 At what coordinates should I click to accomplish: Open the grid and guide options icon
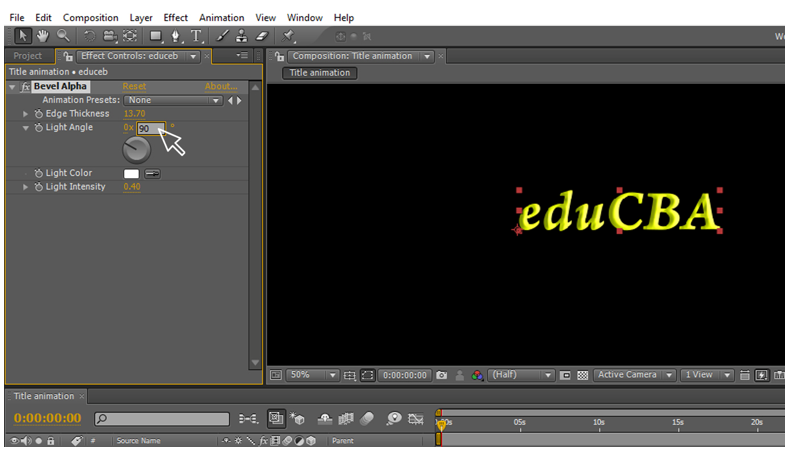point(350,375)
